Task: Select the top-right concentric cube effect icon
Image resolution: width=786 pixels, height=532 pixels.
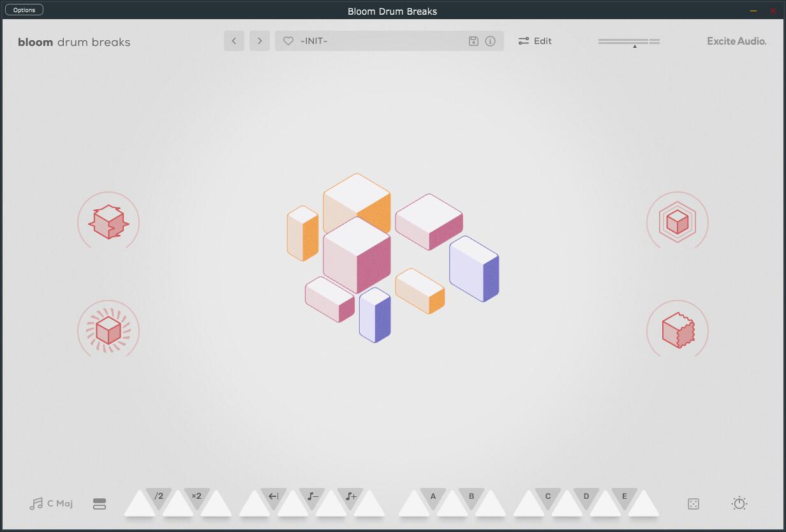Action: pyautogui.click(x=677, y=221)
